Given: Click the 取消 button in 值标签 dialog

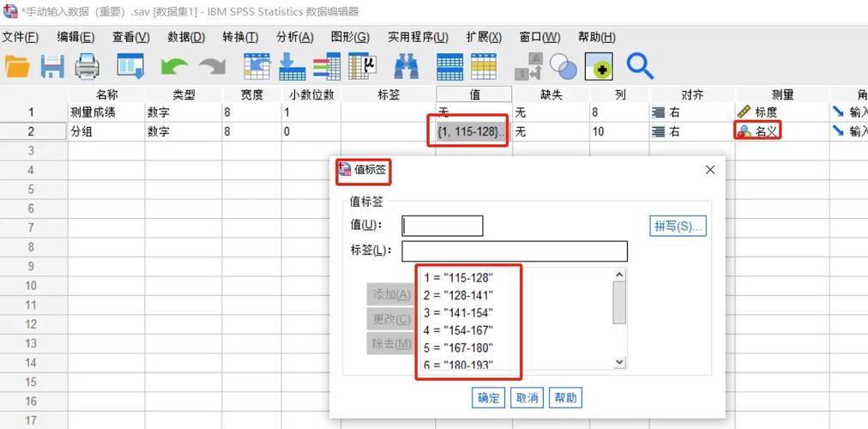Looking at the screenshot, I should [x=527, y=397].
